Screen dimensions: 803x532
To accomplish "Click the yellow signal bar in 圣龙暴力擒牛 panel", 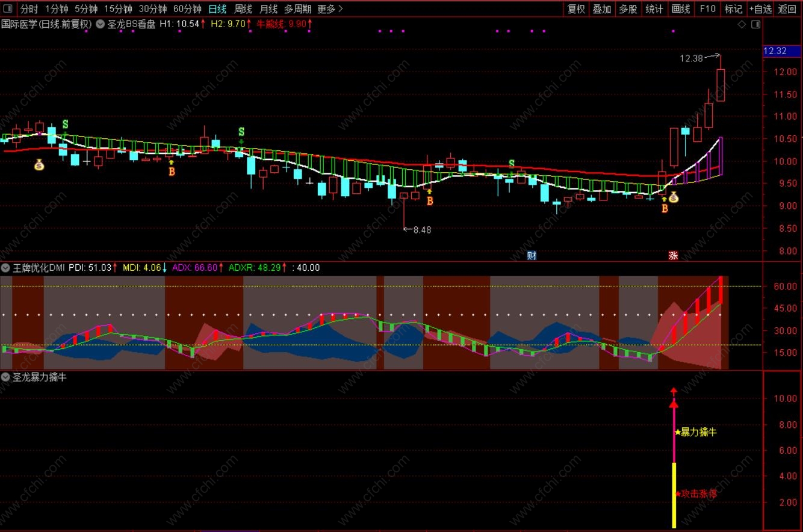I will [674, 495].
